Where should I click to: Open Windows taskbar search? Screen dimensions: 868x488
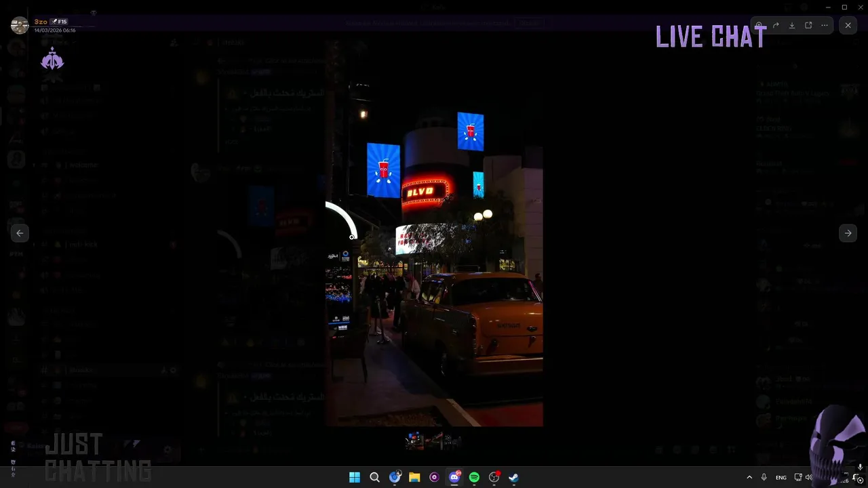pos(374,477)
